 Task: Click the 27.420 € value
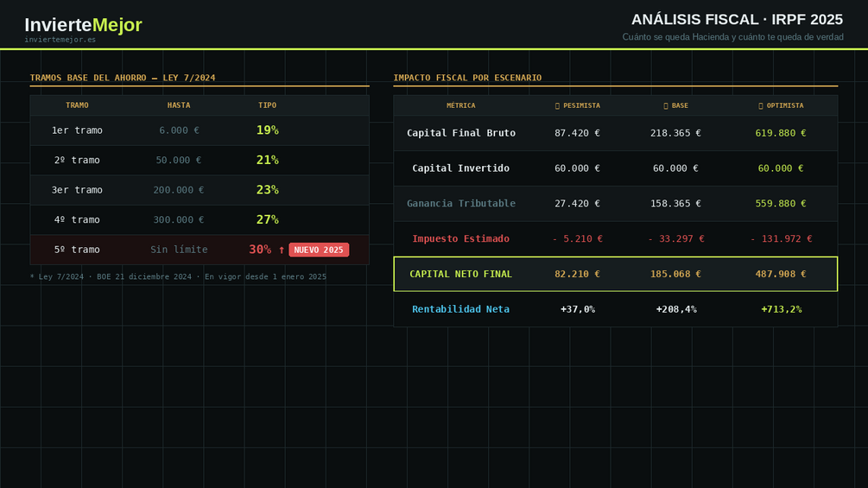tap(578, 204)
